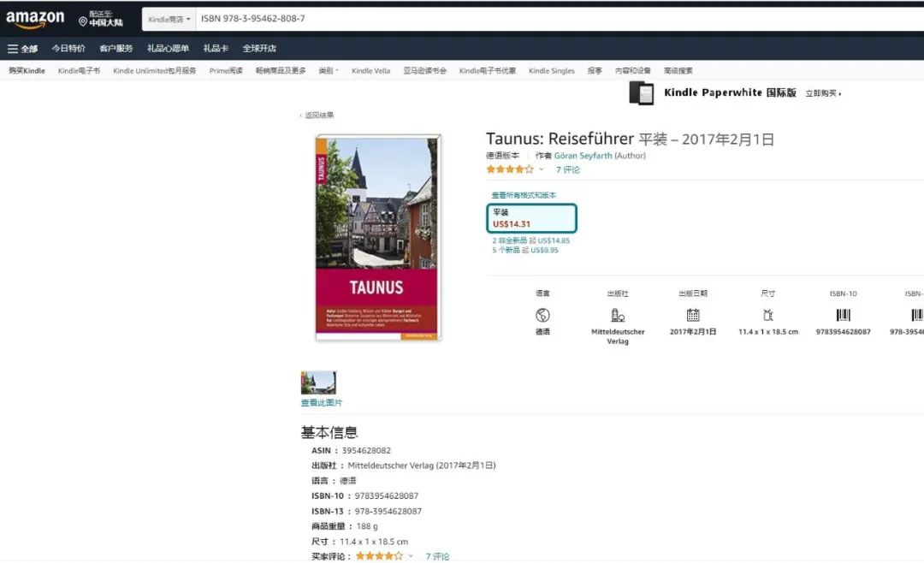Open 今日特价 in the nav bar
The height and width of the screenshot is (563, 924).
[x=68, y=48]
